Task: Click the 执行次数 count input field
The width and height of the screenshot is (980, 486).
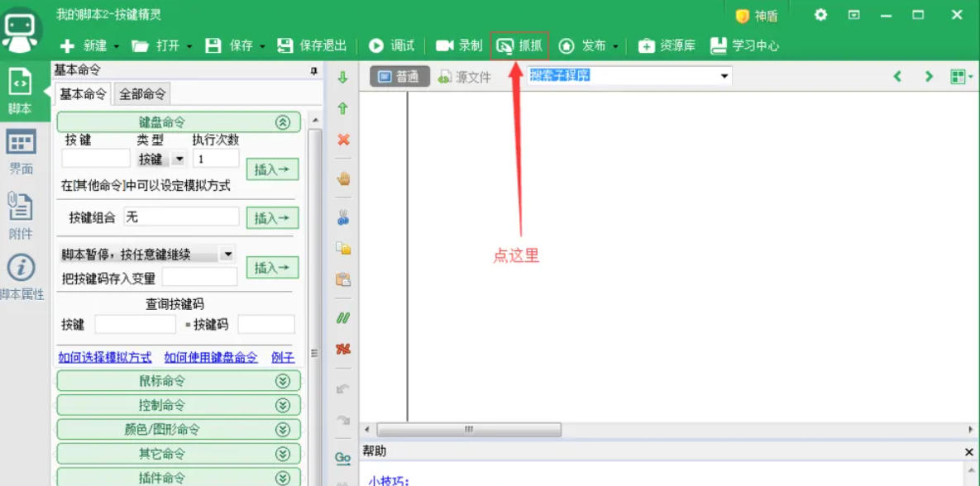Action: tap(215, 159)
